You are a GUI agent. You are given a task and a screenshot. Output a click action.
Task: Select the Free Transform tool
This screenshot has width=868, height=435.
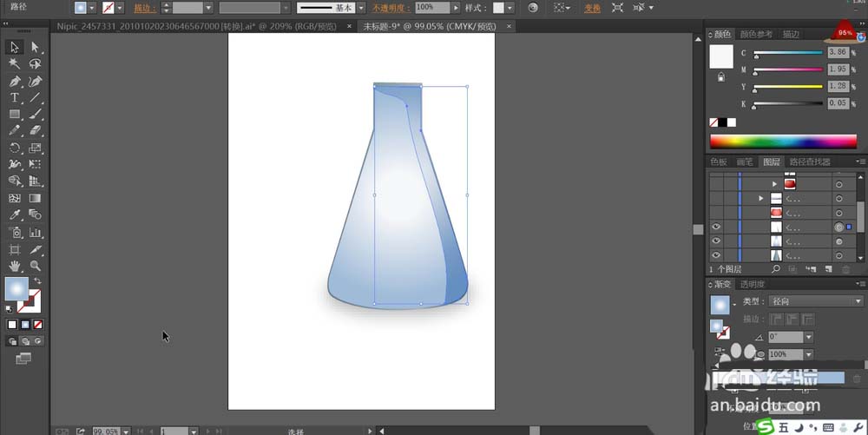coord(36,164)
